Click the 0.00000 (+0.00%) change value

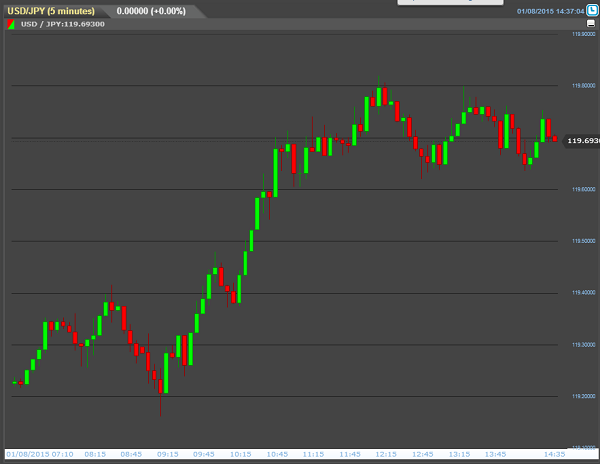click(151, 11)
